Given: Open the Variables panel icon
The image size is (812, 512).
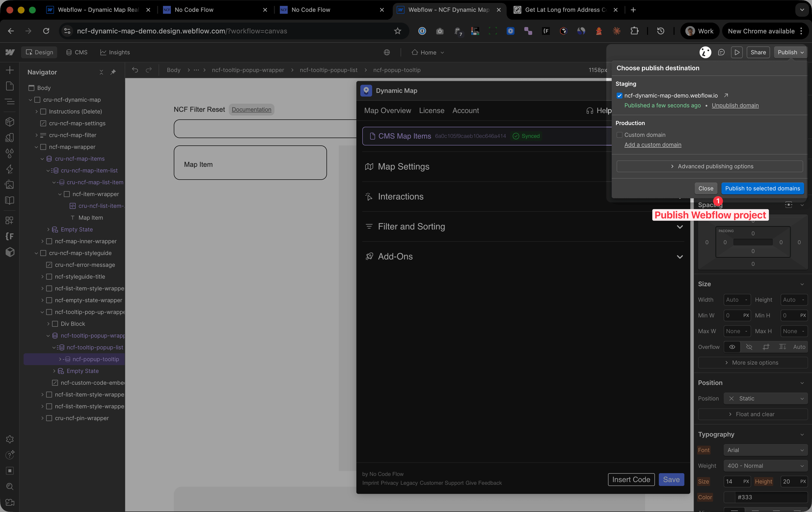Looking at the screenshot, I should [10, 137].
